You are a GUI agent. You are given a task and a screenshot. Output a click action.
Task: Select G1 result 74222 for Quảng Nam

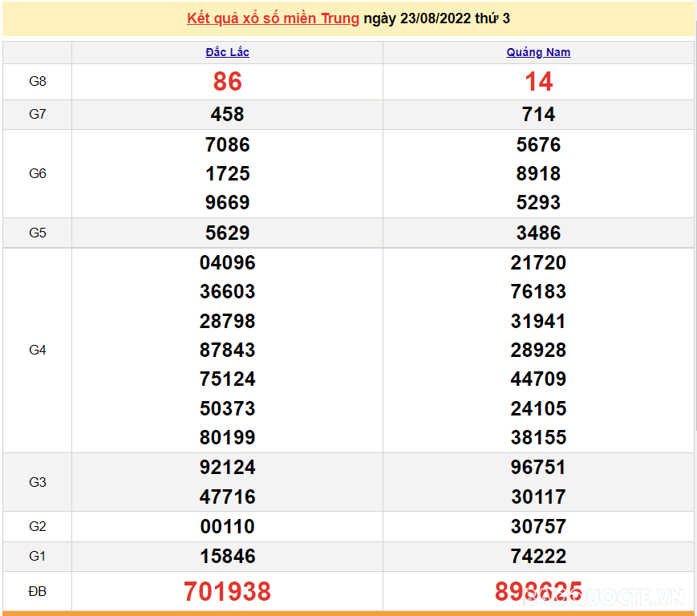[538, 557]
